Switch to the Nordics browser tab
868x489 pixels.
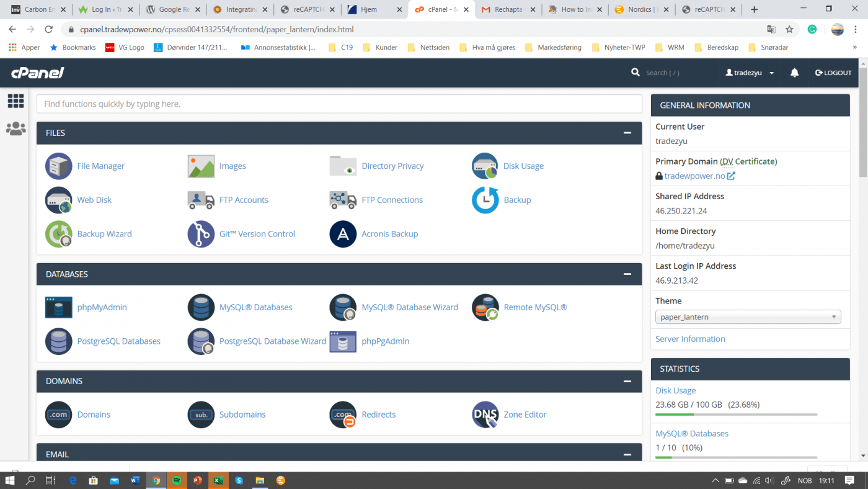642,9
